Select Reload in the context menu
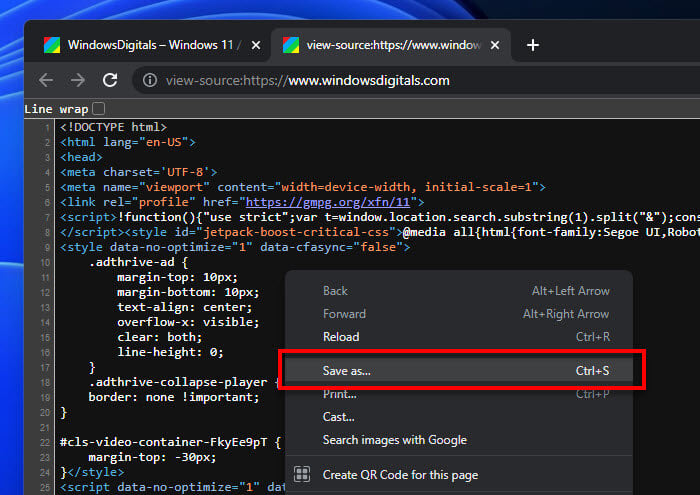This screenshot has width=700, height=495. pos(341,337)
